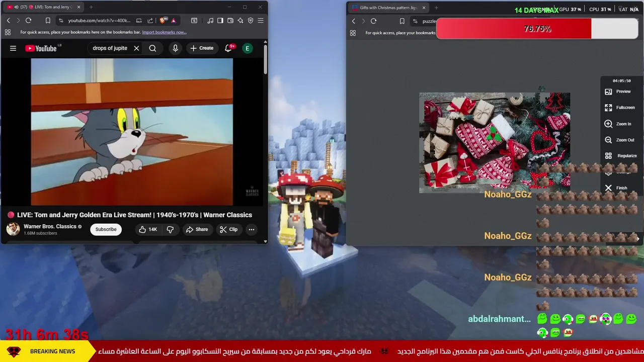Open the VPN shield icon
This screenshot has width=644, height=362.
point(251,21)
